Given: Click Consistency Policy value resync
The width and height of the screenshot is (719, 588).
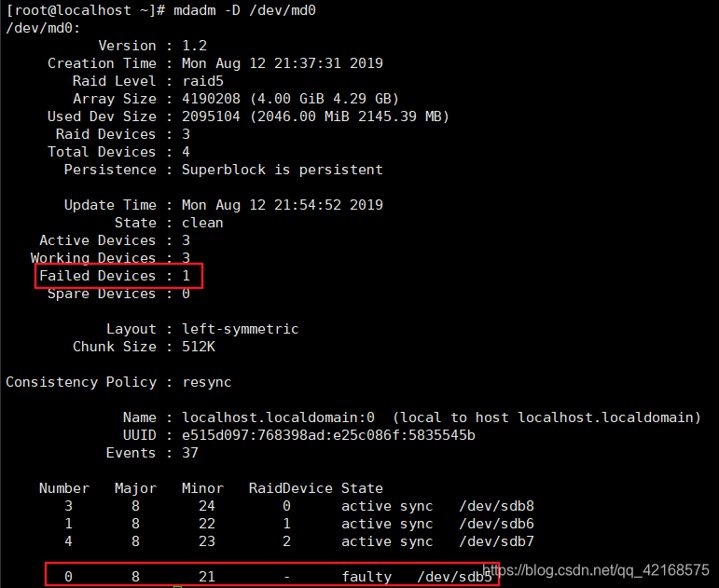Looking at the screenshot, I should point(207,382).
